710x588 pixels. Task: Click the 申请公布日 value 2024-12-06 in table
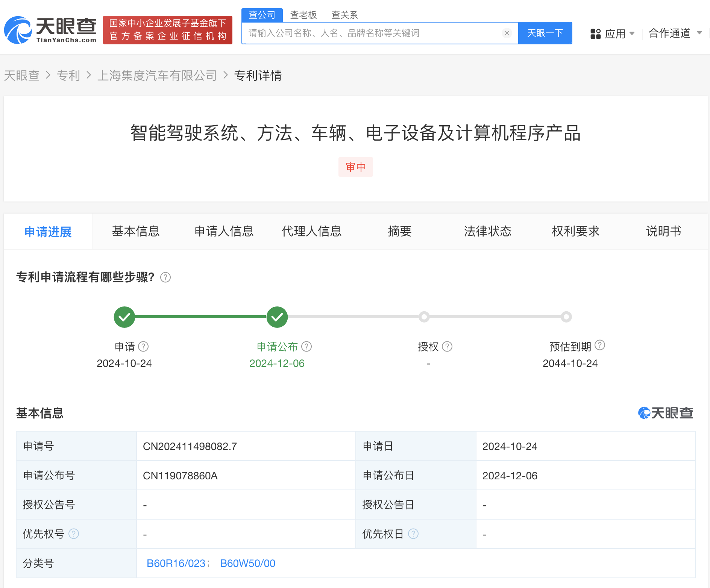510,476
